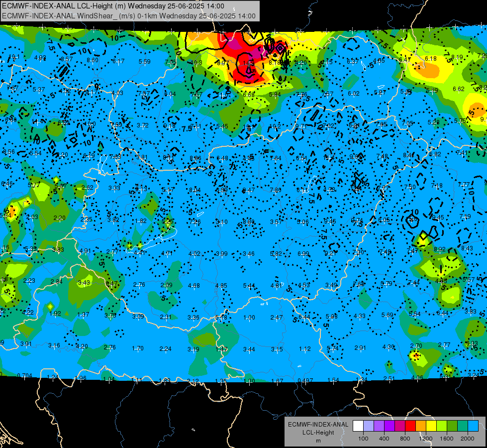Click the orange swatch in the legend
The height and width of the screenshot is (448, 487).
(x=421, y=426)
